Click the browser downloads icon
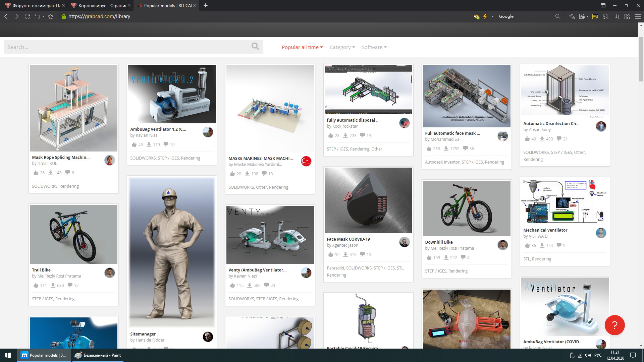The width and height of the screenshot is (644, 362). [616, 16]
